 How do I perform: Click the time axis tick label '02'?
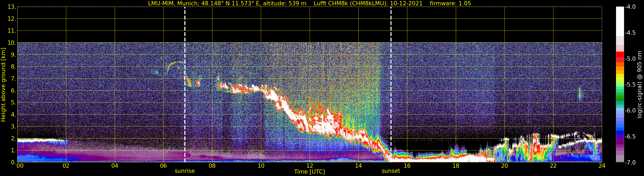tap(66, 166)
